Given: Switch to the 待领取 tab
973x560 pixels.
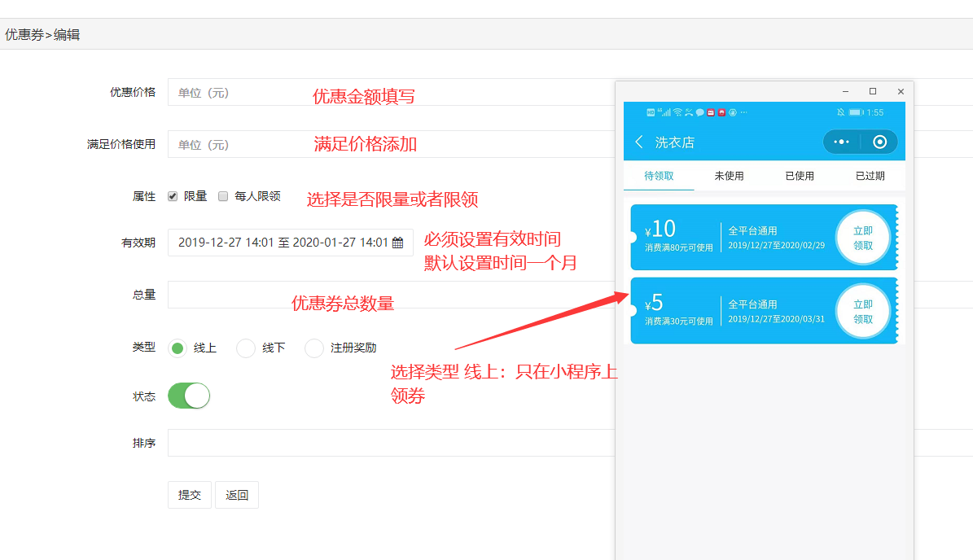Looking at the screenshot, I should [x=659, y=176].
